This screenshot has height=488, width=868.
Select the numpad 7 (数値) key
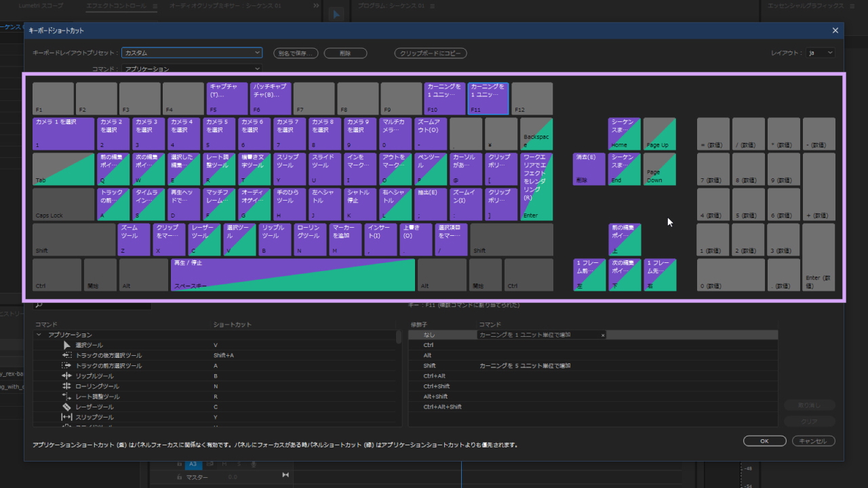click(713, 169)
